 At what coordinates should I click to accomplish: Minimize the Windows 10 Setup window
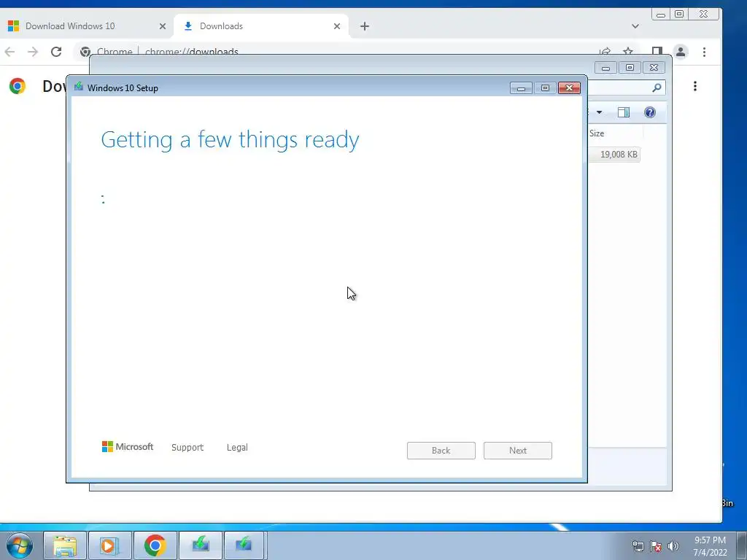click(521, 88)
